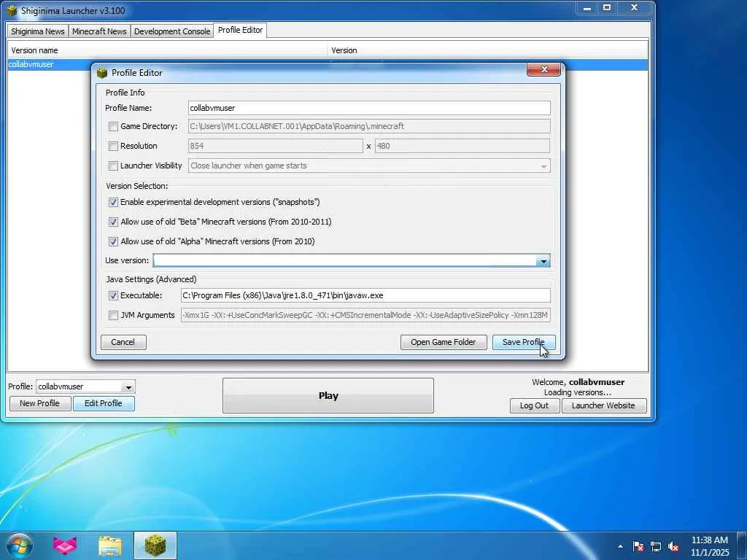Screen dimensions: 747x560
Task: Click the large Play button
Action: tap(328, 396)
